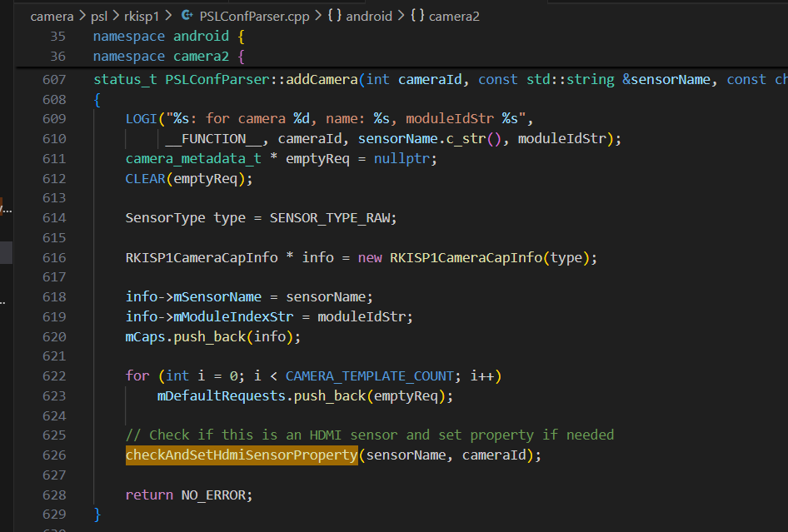Viewport: 788px width, 532px height.
Task: Open the camera breadcrumb segment
Action: [x=52, y=17]
